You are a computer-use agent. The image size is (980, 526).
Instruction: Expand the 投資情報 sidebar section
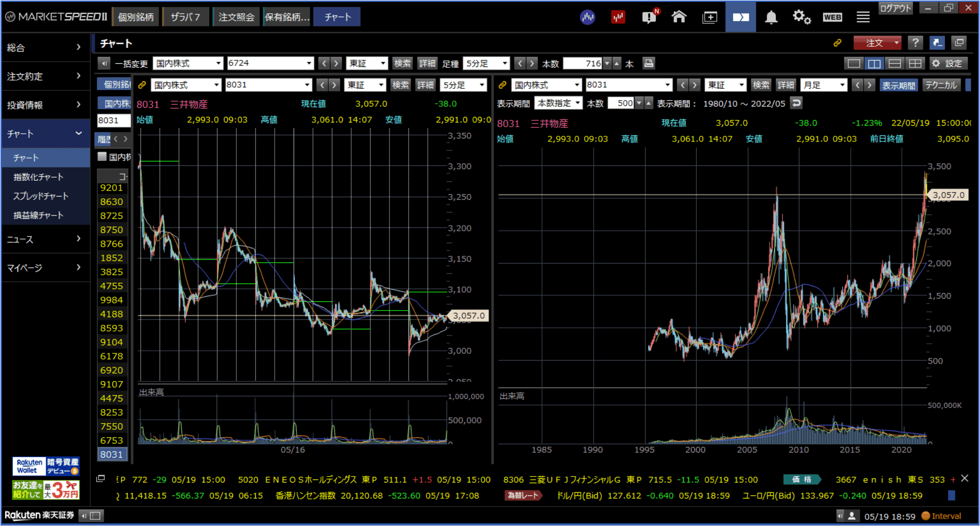[x=45, y=105]
